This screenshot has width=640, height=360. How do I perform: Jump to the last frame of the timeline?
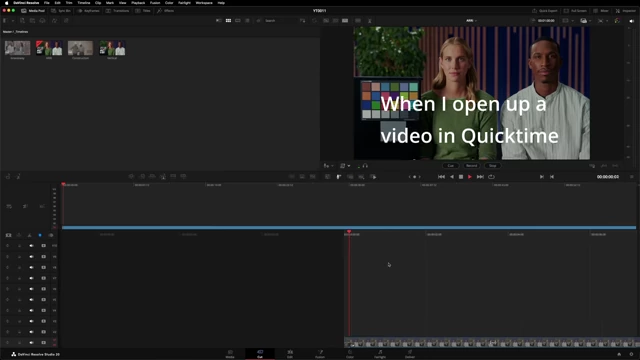pos(480,177)
